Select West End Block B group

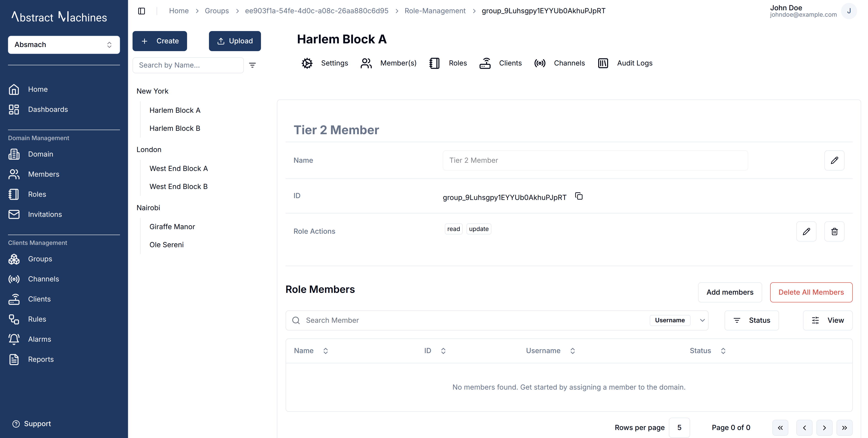179,187
